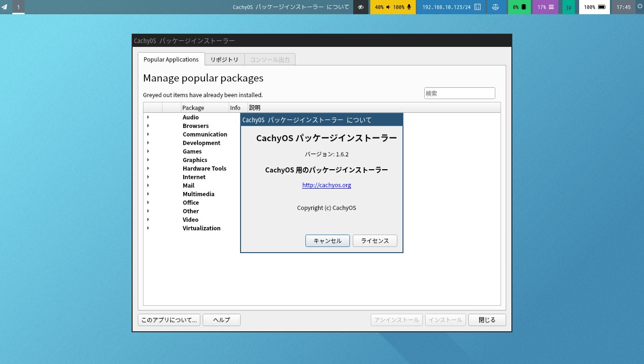The width and height of the screenshot is (644, 364).
Task: Expand the Audio category
Action: coord(148,117)
